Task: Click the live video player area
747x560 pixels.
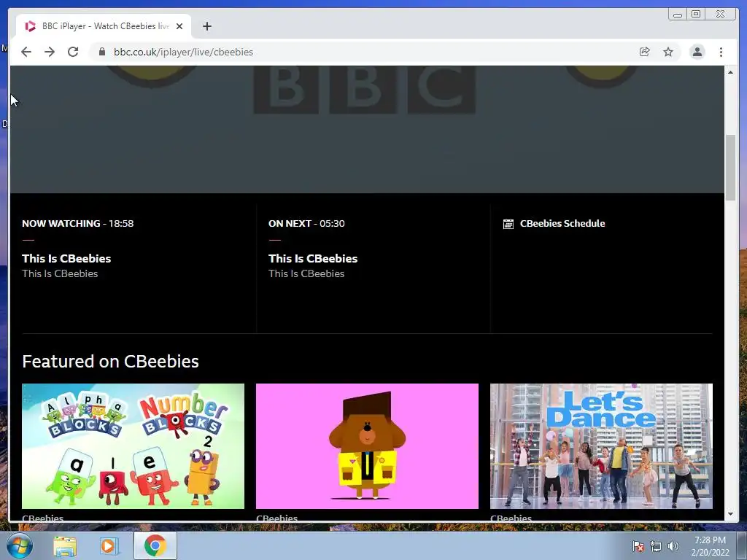Action: click(x=367, y=130)
